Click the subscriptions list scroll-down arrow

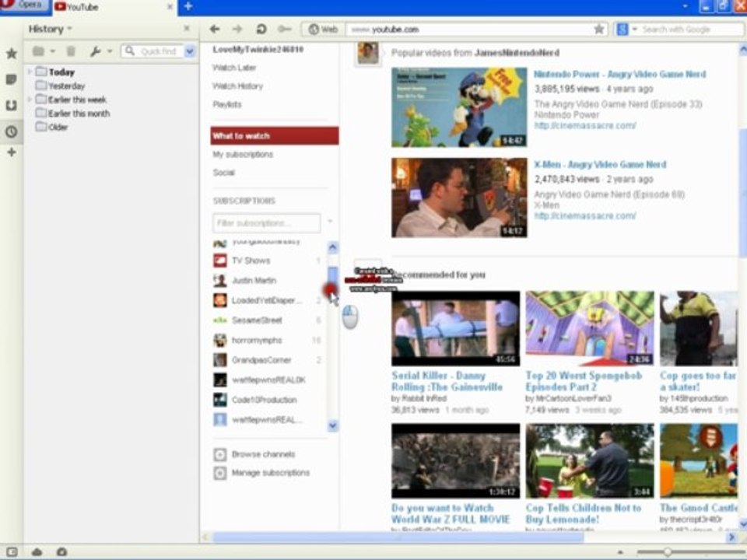(x=332, y=425)
